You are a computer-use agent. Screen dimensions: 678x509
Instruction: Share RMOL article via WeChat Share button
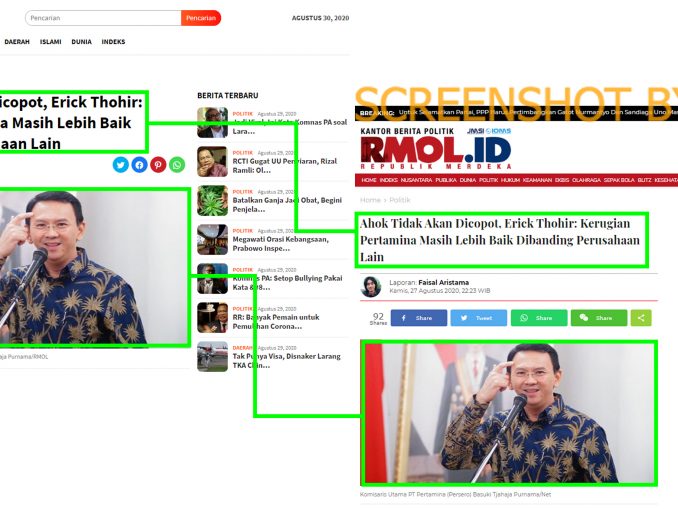599,318
